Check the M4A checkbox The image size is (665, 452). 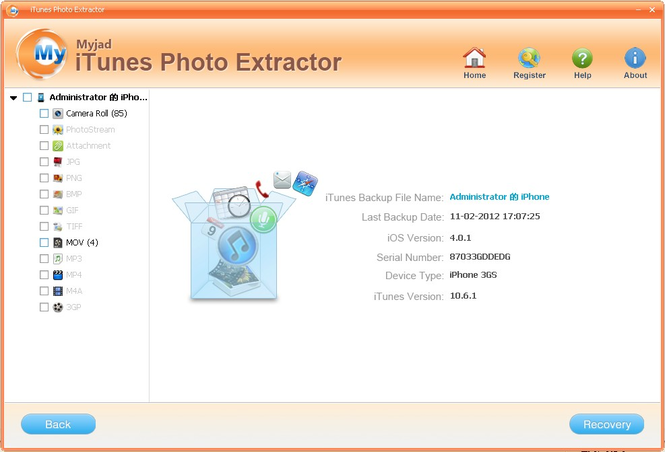tap(44, 290)
